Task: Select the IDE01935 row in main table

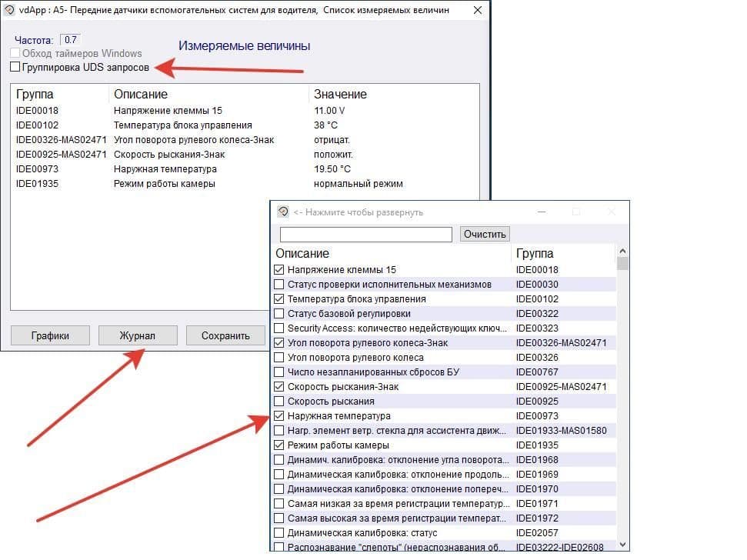Action: (x=245, y=184)
